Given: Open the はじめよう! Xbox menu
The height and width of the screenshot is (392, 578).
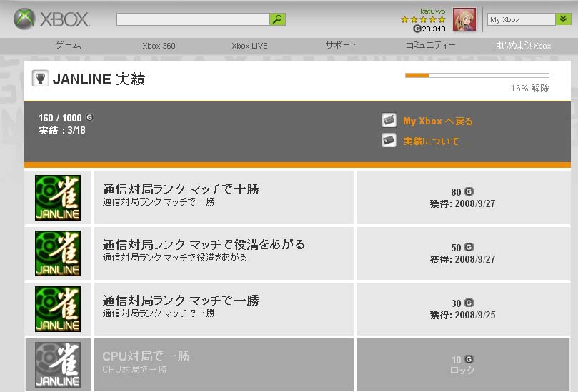Looking at the screenshot, I should click(x=522, y=46).
